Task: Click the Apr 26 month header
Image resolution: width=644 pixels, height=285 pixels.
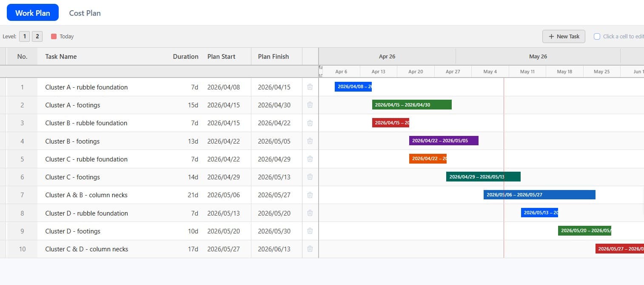Action: click(x=387, y=56)
